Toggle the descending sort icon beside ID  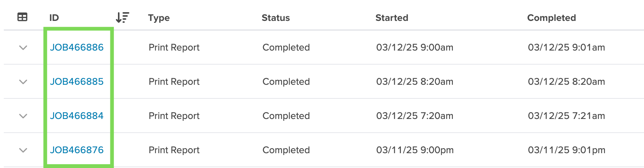(x=123, y=17)
